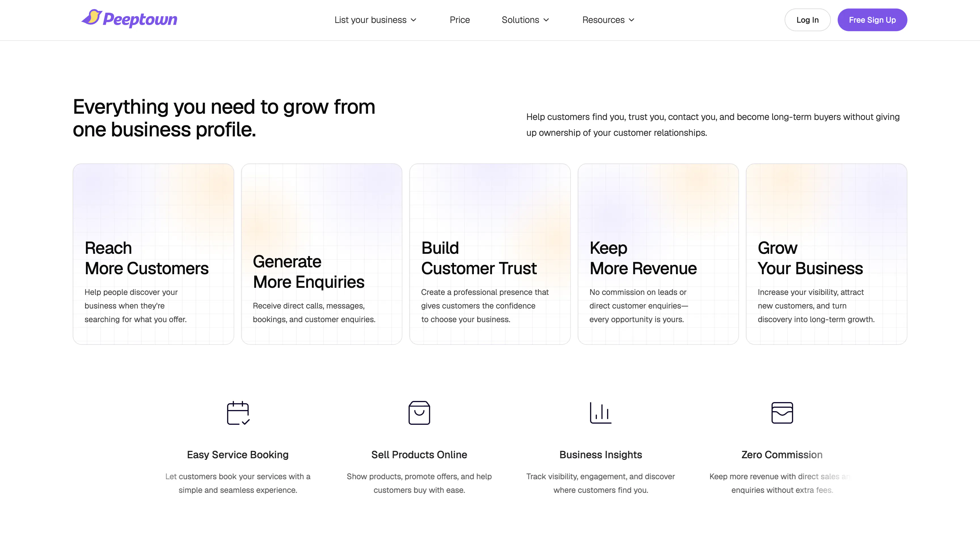Open the List your business menu

(x=375, y=20)
